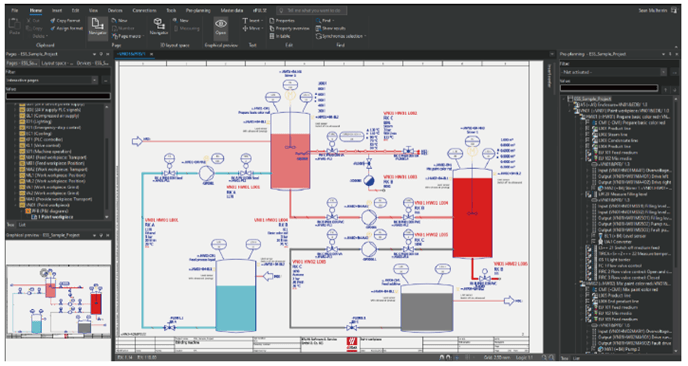Click the inlet arrow symbol on left of diagram
This screenshot has height=366, width=688.
point(137,141)
